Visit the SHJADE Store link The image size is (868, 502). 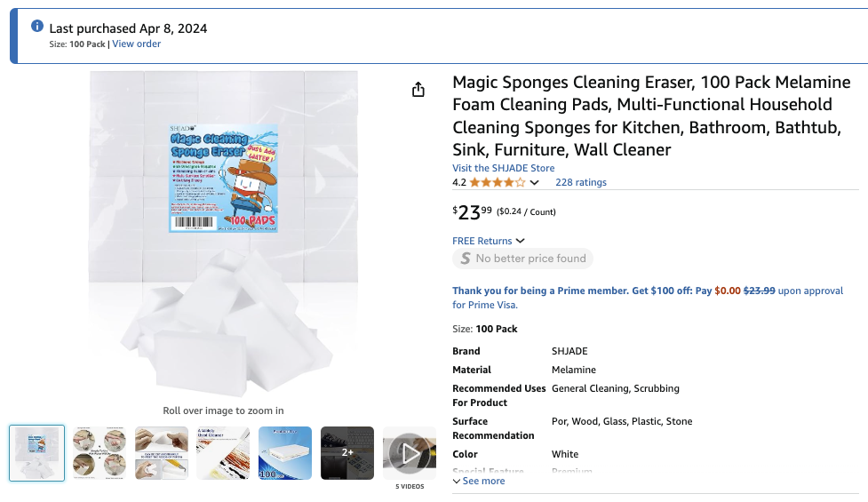click(503, 168)
